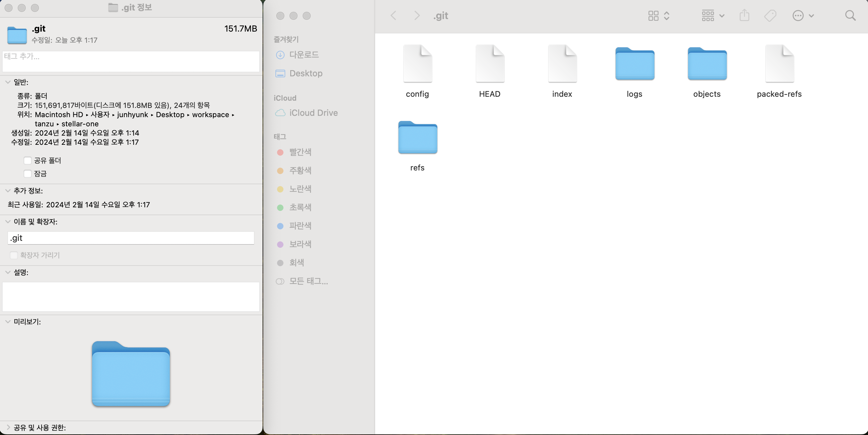
Task: Select the HEAD file icon
Action: [490, 64]
